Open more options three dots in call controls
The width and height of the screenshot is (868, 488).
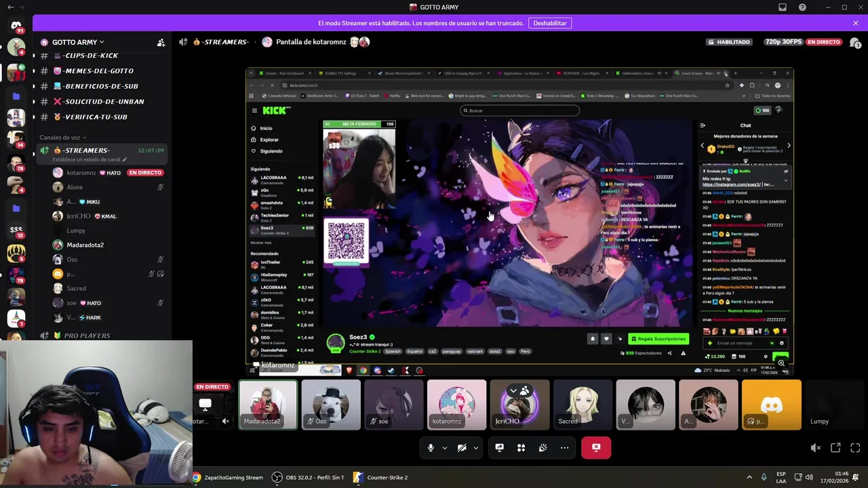point(564,447)
